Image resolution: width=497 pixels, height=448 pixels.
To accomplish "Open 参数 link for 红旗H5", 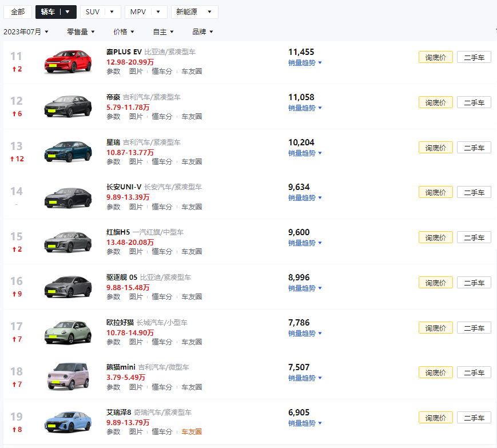I will coord(113,252).
